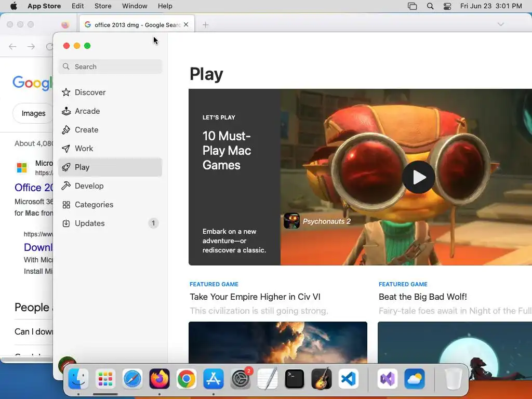Close the office 2013 dmg browser tab
The width and height of the screenshot is (532, 399).
pyautogui.click(x=186, y=24)
